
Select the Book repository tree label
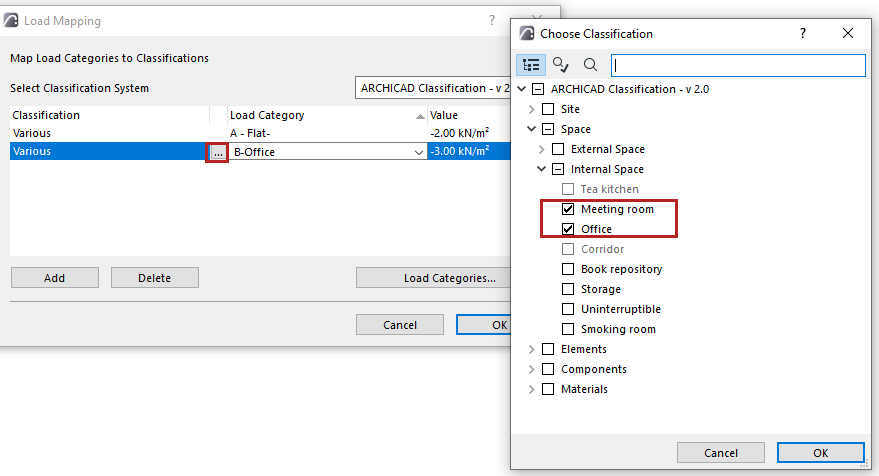tap(621, 269)
